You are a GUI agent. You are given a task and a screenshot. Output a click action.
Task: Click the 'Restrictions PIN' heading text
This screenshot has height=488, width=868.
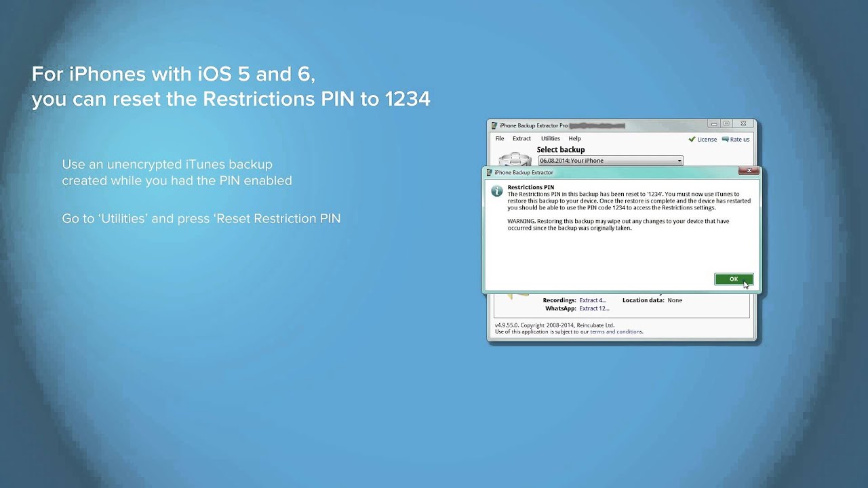tap(530, 187)
